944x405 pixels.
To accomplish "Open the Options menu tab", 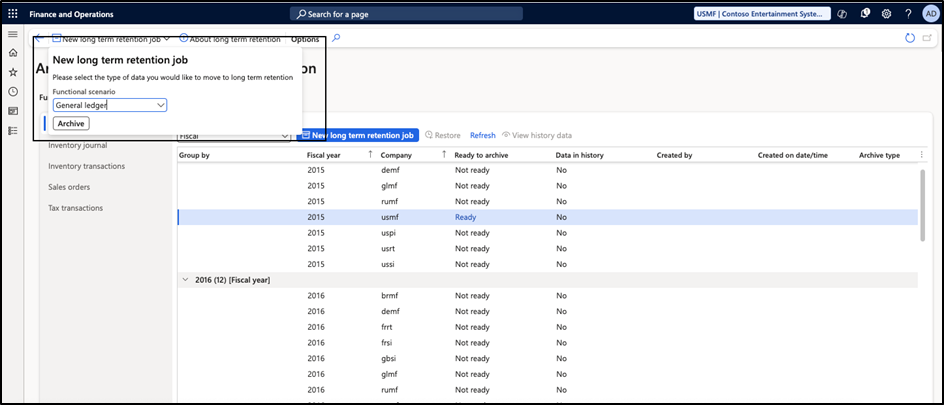I will [x=305, y=39].
